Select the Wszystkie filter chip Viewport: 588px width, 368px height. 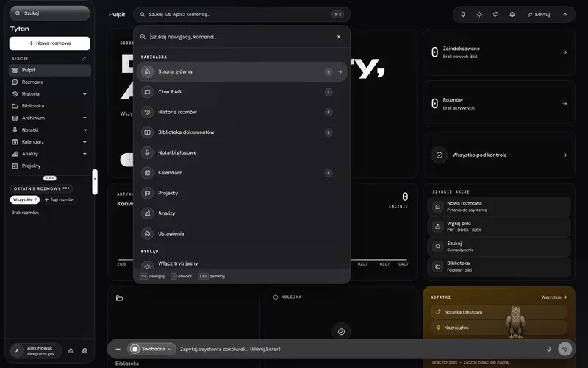point(25,199)
